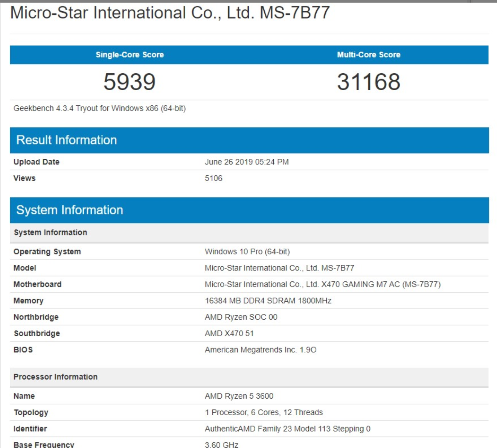Click the 16384 MB DDR4 memory value
Screen dimensions: 497x448
point(268,301)
